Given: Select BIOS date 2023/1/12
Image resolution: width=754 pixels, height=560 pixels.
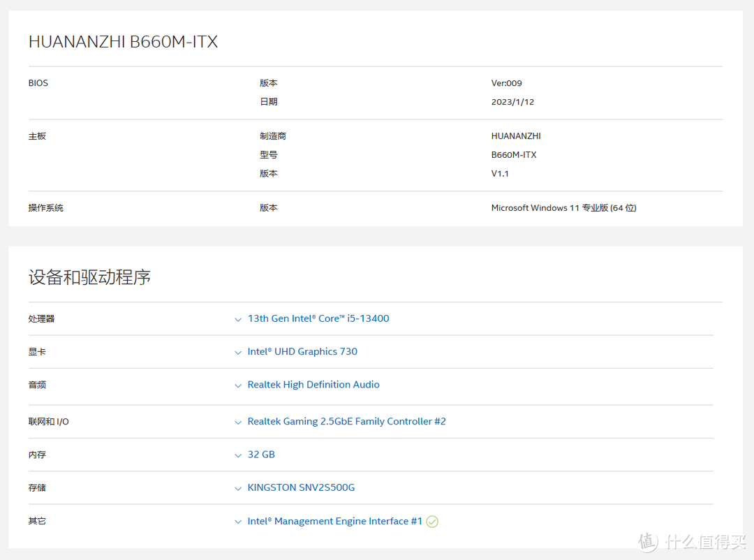Looking at the screenshot, I should point(512,102).
